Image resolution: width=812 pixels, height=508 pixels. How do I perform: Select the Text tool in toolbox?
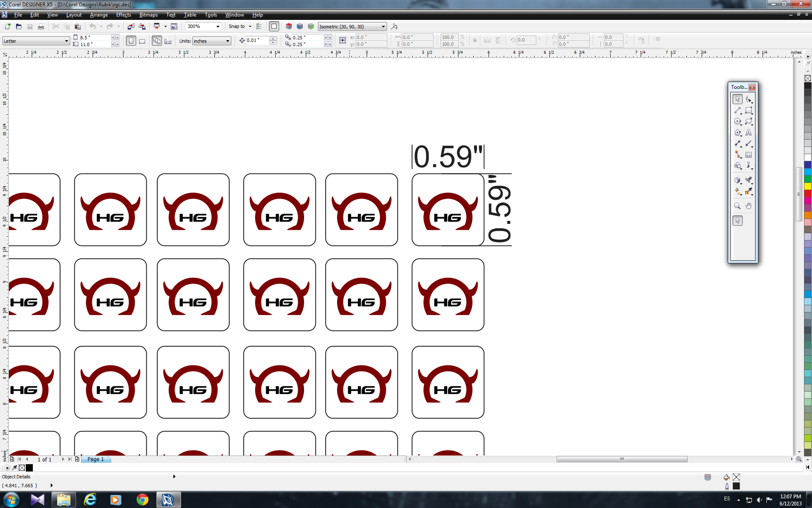coord(748,133)
